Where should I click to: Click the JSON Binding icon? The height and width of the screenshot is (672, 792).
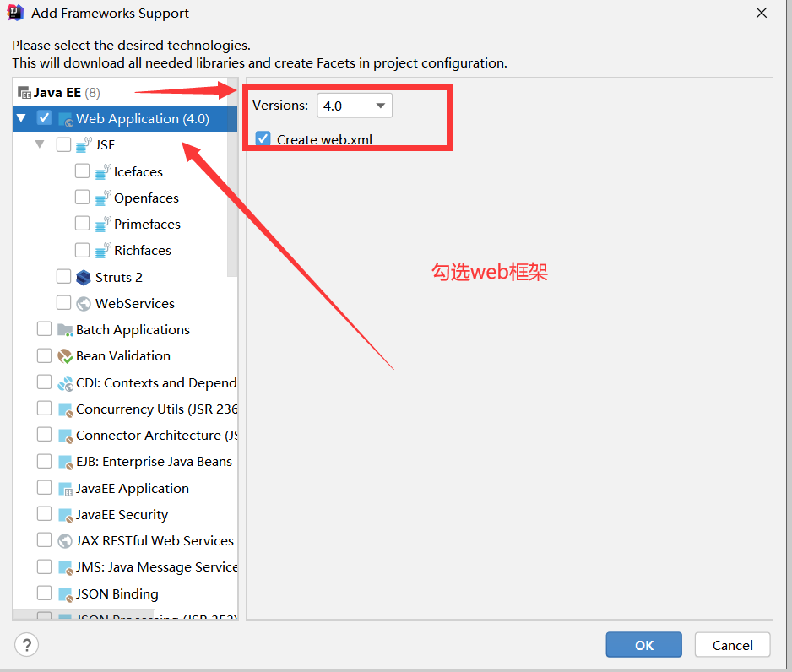tap(66, 594)
